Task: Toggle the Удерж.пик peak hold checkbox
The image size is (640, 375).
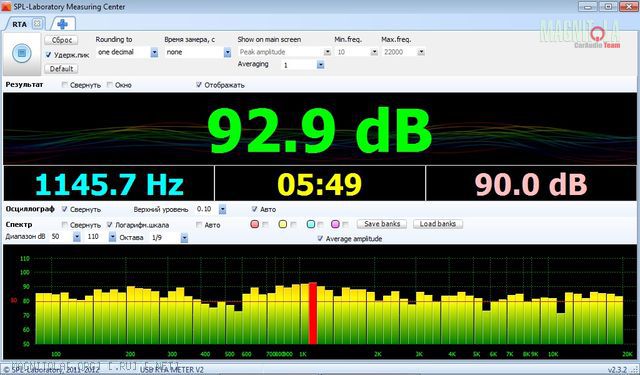Action: pos(48,55)
